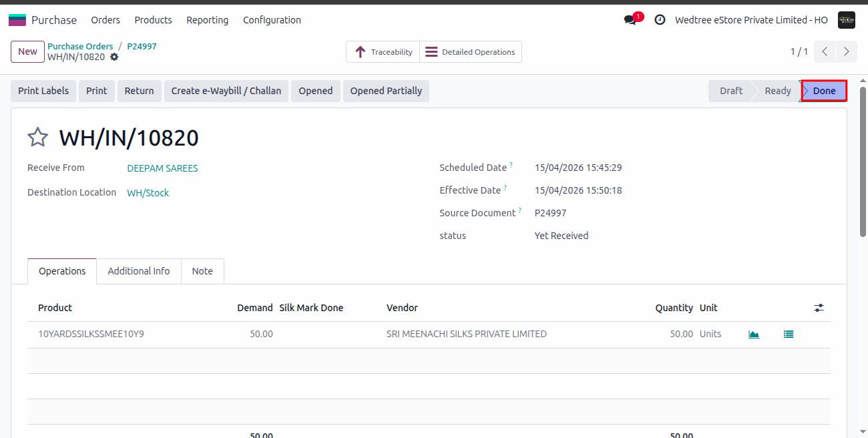Open the activities clock icon

tap(660, 20)
